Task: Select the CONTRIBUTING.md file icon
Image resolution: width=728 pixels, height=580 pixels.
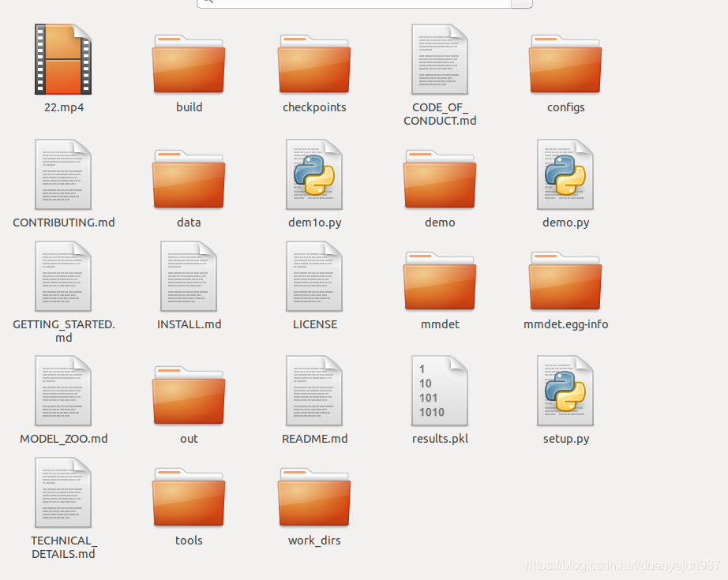Action: [x=63, y=174]
